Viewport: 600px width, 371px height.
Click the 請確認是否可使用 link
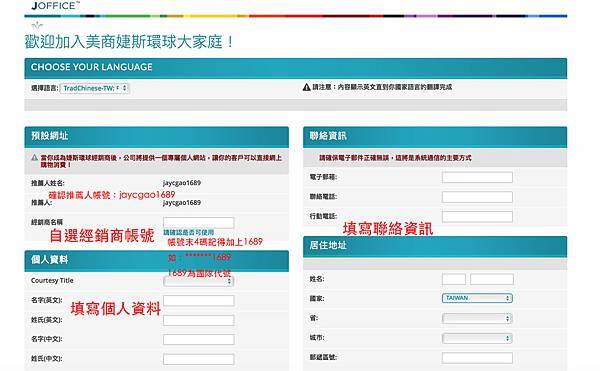coord(189,232)
